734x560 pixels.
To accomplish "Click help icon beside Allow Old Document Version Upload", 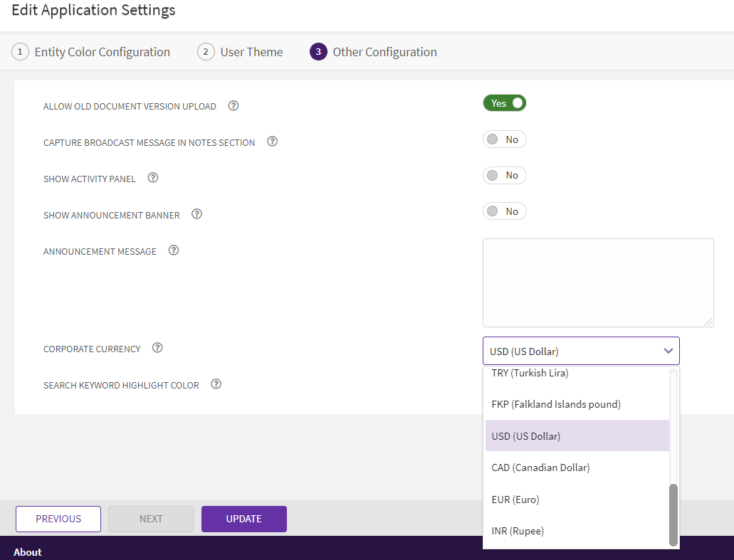I will click(x=233, y=106).
